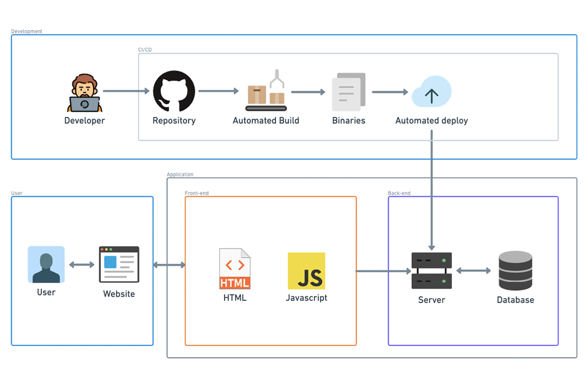Screen dimensions: 588x392
Task: Select the Back-end frame label
Action: (x=399, y=193)
